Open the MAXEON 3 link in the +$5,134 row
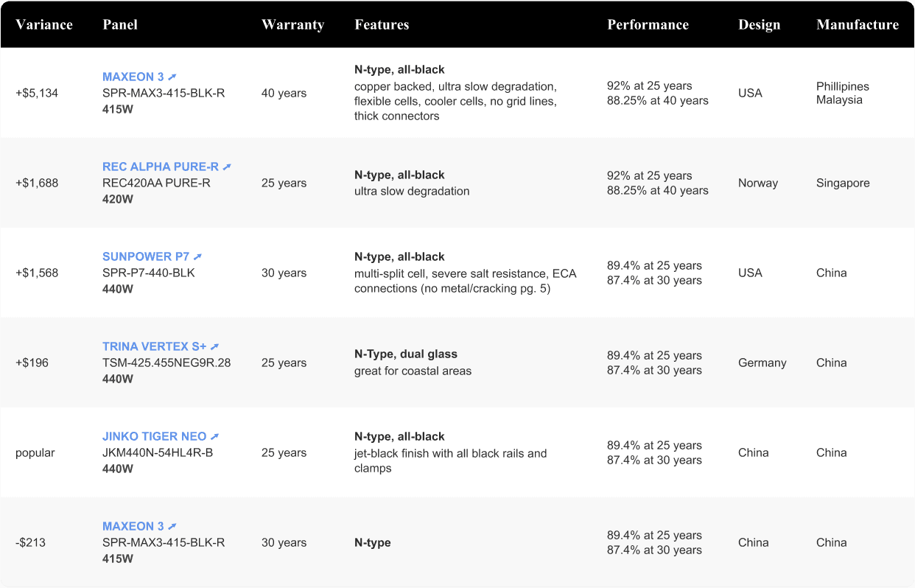915x588 pixels. [x=133, y=77]
